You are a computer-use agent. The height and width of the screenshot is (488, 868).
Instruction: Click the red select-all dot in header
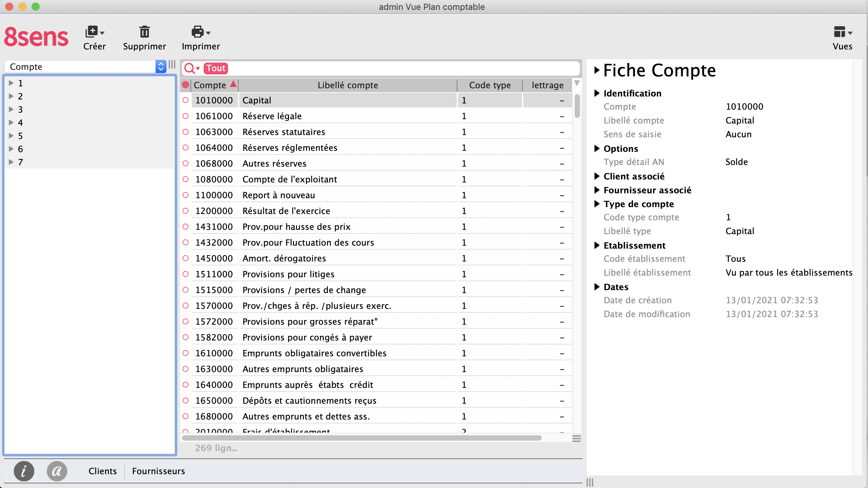pyautogui.click(x=185, y=85)
